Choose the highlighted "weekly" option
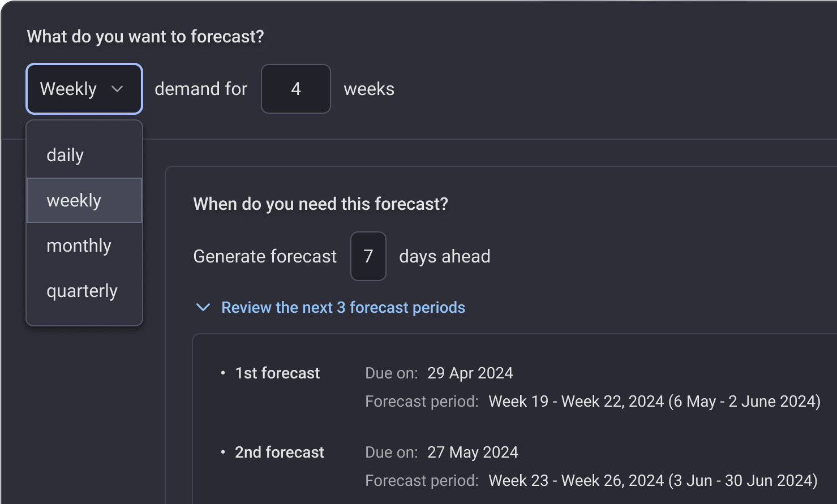 74,200
